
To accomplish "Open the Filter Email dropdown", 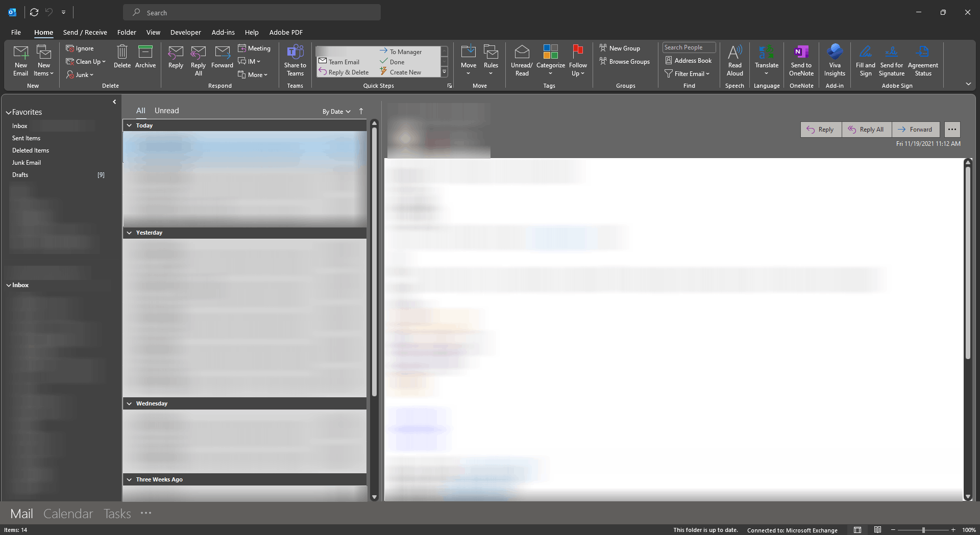I will (x=687, y=74).
